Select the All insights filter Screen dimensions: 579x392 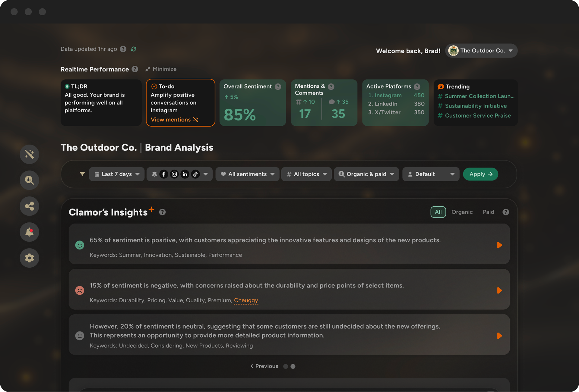pos(438,212)
